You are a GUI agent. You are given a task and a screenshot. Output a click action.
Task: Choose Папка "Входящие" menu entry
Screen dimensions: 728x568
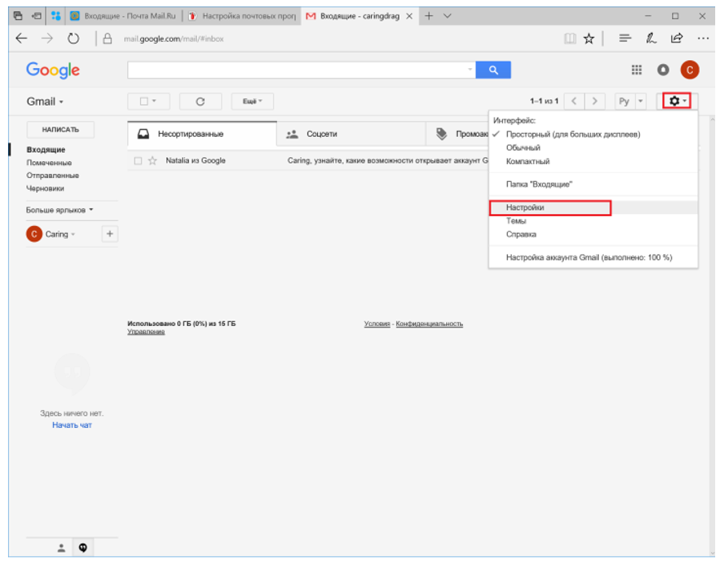539,184
